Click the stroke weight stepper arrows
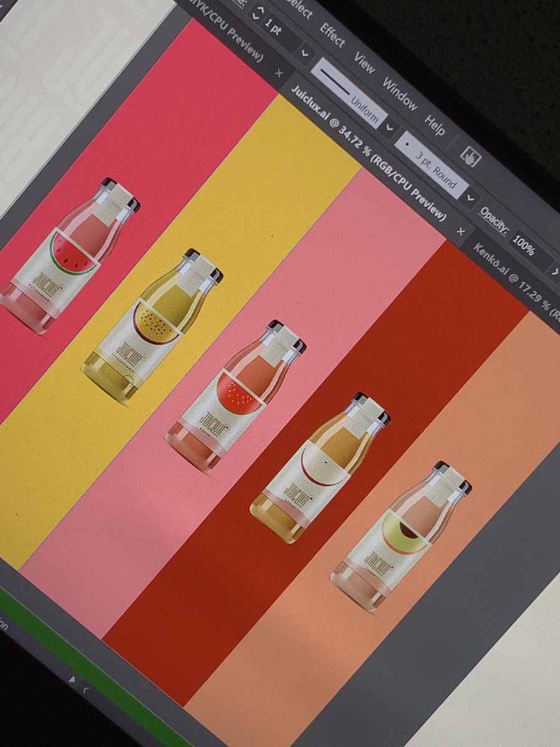This screenshot has width=560, height=747. pyautogui.click(x=259, y=14)
